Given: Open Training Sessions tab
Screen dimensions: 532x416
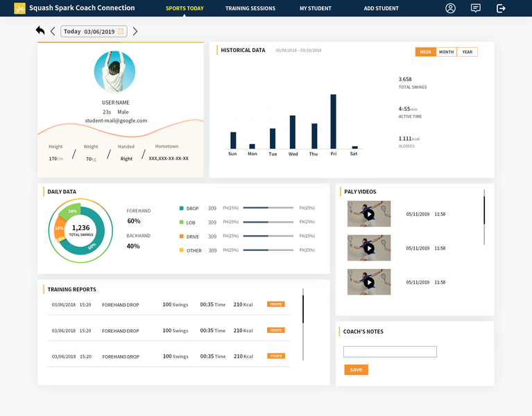Looking at the screenshot, I should click(250, 8).
